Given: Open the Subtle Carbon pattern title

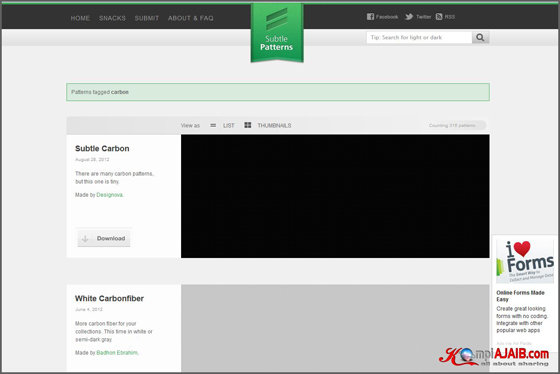Looking at the screenshot, I should [x=102, y=149].
